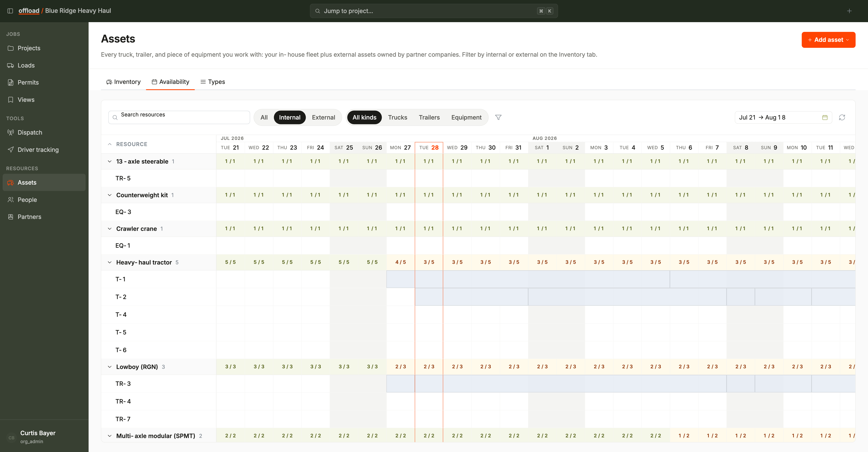Click the Projects folder icon
This screenshot has height=452, width=868.
(x=11, y=48)
